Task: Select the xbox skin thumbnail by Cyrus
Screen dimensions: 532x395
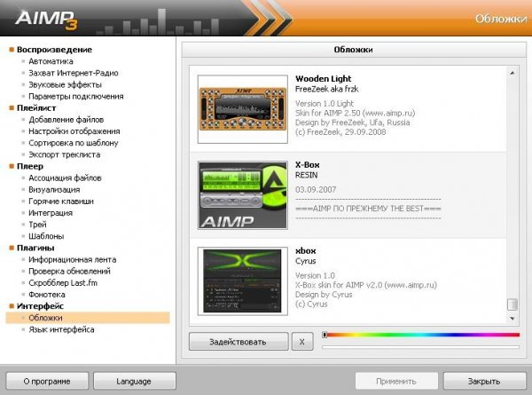Action: click(x=243, y=281)
